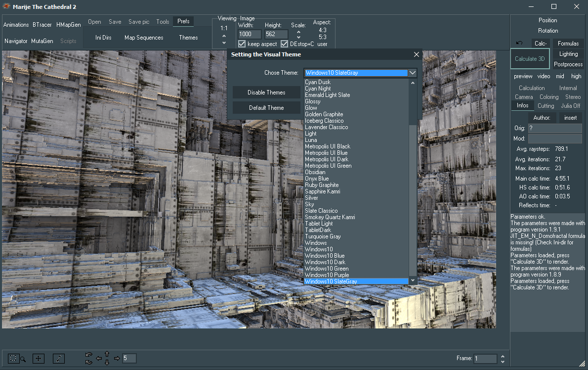Click the right arrow navigation icon
The image size is (588, 370).
117,358
